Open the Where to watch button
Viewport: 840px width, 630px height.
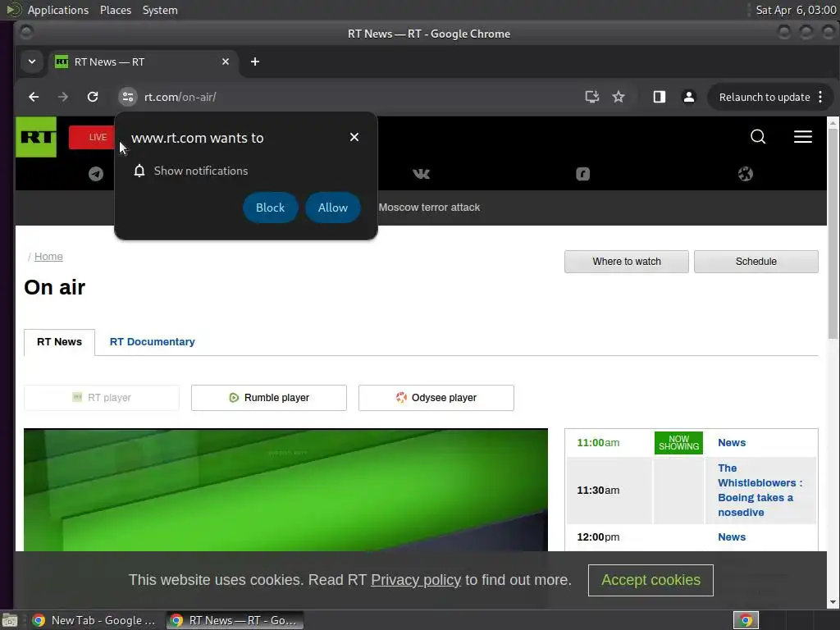click(x=626, y=262)
